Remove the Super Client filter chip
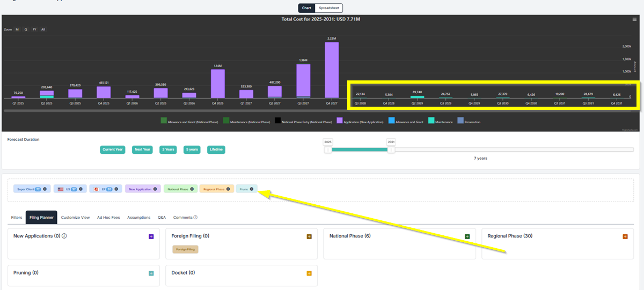Viewport: 644px width, 290px height. pyautogui.click(x=45, y=189)
